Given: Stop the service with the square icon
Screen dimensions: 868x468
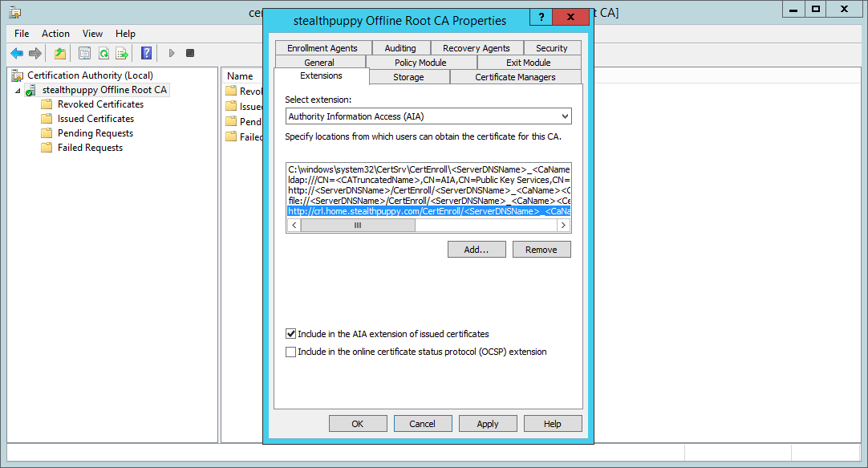Looking at the screenshot, I should pos(190,53).
